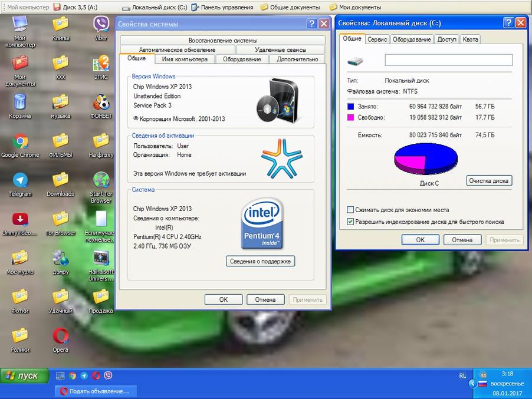Image resolution: width=532 pixels, height=399 pixels.
Task: Open the Оборудование tab in System Properties
Action: 242,59
